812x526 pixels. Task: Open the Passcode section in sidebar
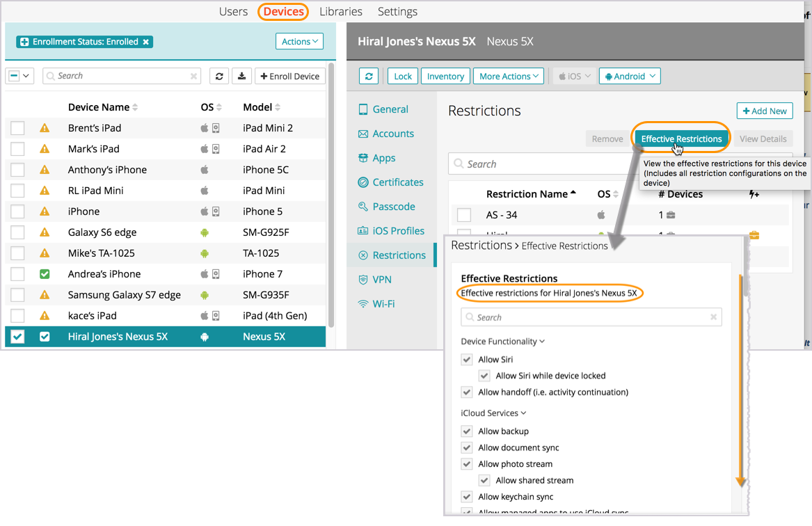(393, 207)
